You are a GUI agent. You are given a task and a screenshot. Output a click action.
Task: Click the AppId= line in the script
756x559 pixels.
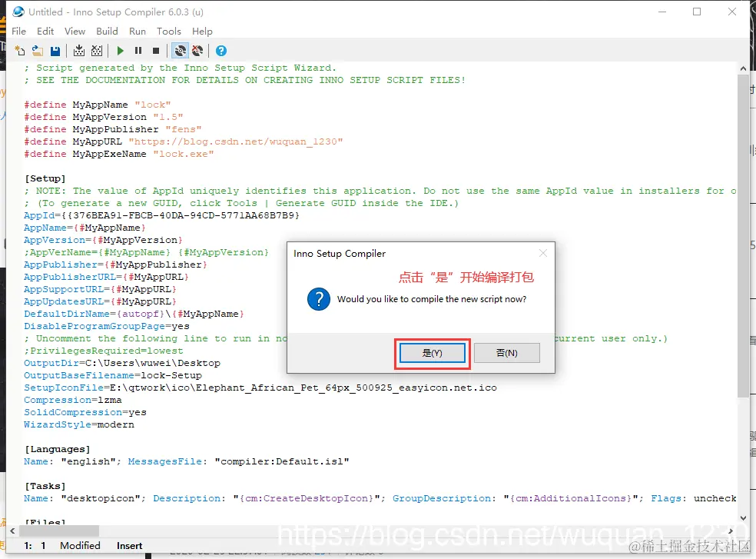pyautogui.click(x=161, y=215)
